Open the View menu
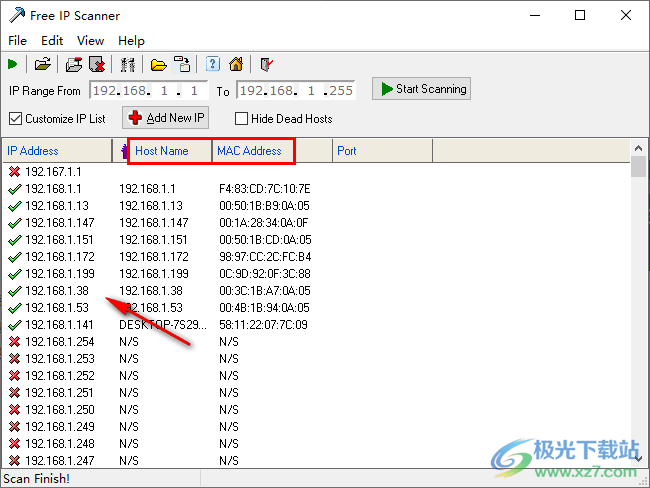This screenshot has height=488, width=650. coord(90,41)
